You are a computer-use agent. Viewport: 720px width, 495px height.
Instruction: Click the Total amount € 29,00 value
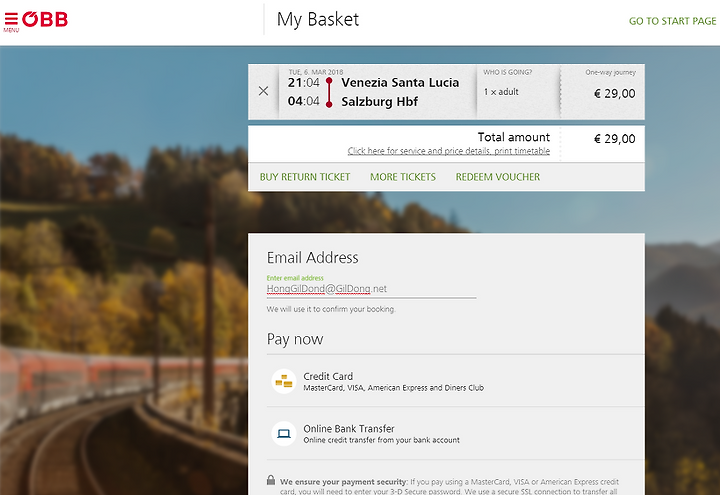[614, 139]
